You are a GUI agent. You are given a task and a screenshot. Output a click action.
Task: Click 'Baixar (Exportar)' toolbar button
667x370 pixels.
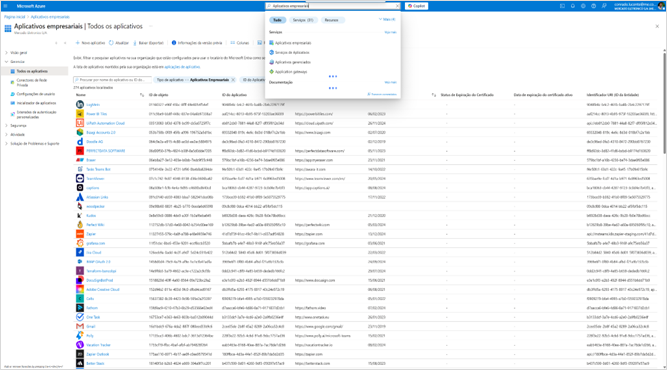(x=148, y=43)
